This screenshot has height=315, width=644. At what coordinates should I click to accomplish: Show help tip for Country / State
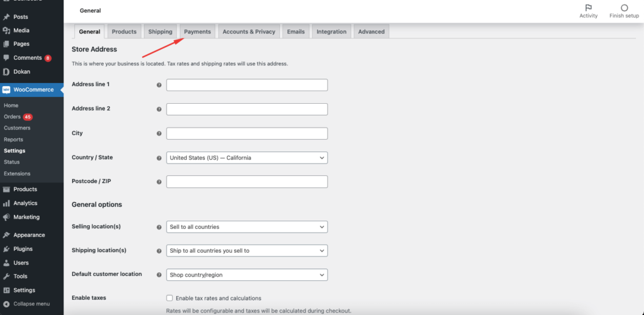point(159,158)
